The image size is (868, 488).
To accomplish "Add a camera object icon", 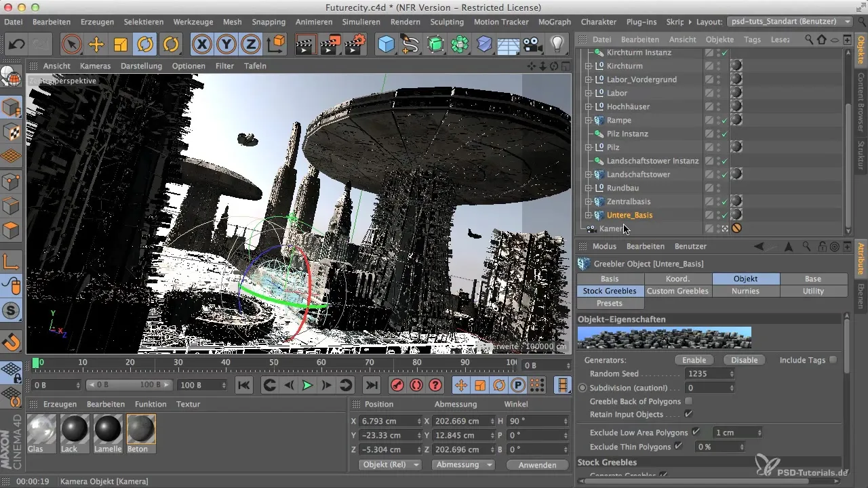I will point(533,45).
